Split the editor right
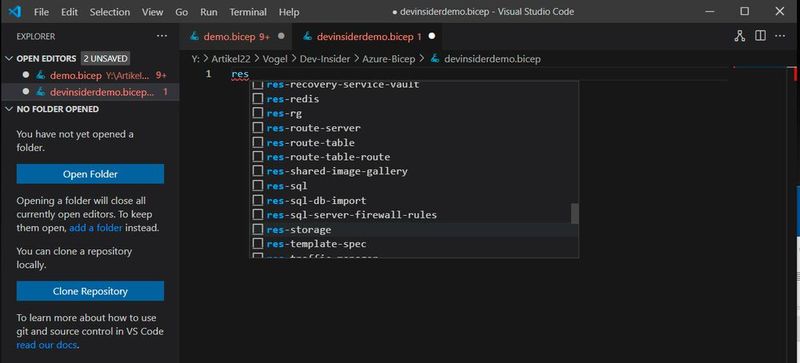800x363 pixels. click(x=760, y=36)
